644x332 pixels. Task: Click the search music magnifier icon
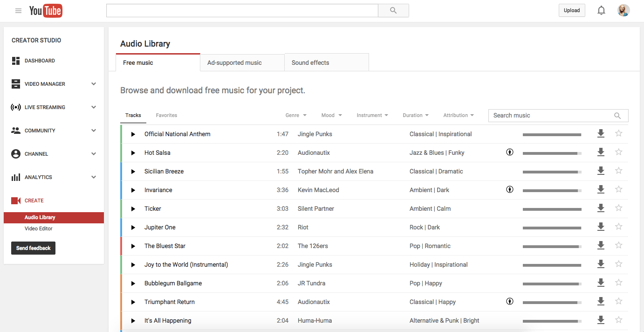(617, 116)
